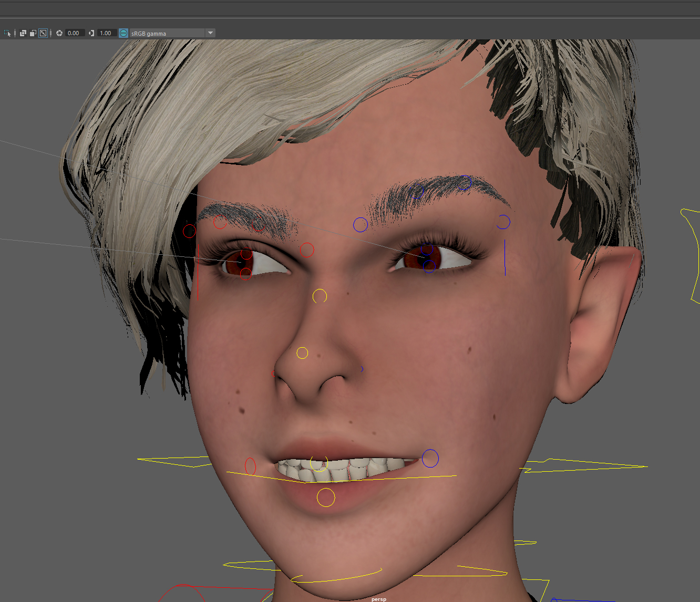Select the blue mouth corner control circle

pos(430,458)
